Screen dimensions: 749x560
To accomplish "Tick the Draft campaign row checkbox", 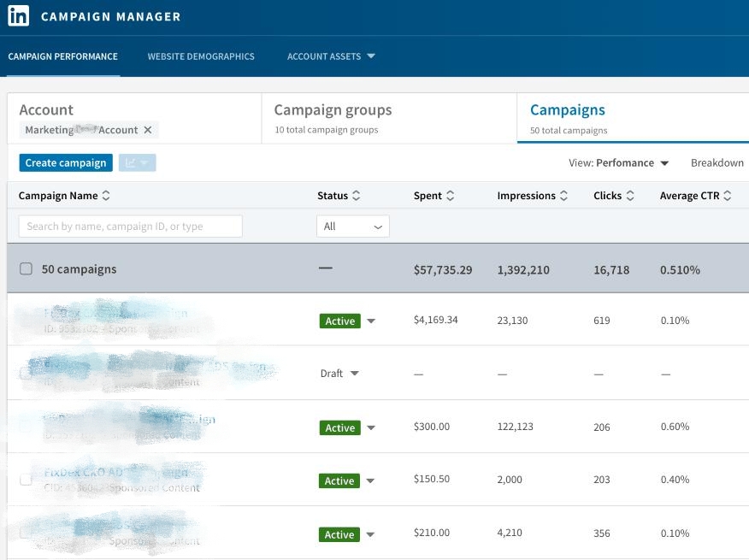I will pos(26,373).
